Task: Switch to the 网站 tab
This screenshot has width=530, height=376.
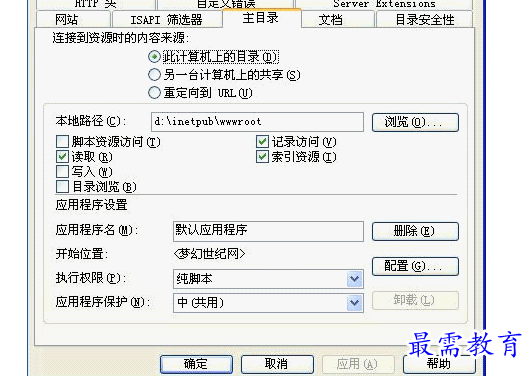Action: pos(73,19)
